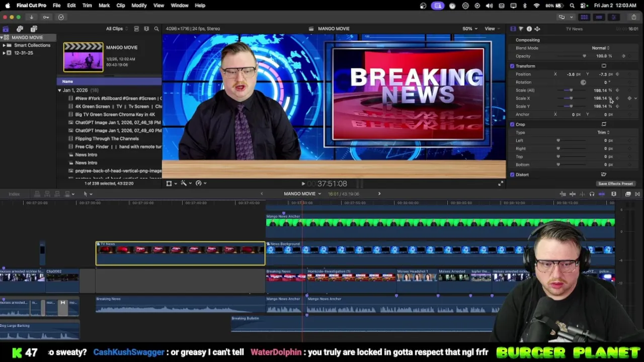
Task: Open the Edit menu
Action: pyautogui.click(x=71, y=6)
